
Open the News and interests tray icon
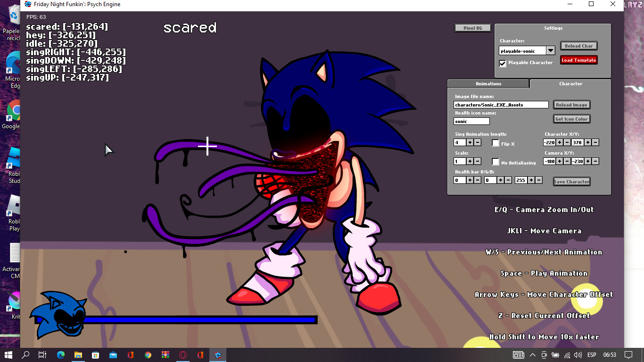[x=518, y=355]
